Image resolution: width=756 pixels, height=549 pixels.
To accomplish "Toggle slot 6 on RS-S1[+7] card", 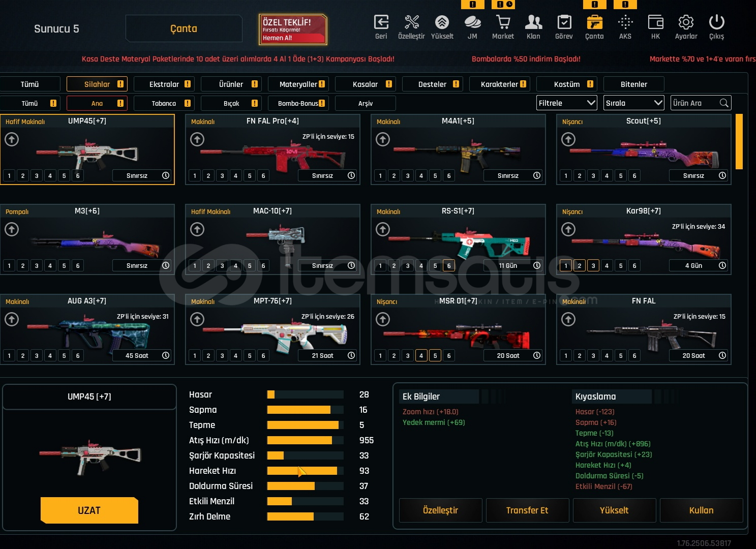I will click(x=449, y=265).
